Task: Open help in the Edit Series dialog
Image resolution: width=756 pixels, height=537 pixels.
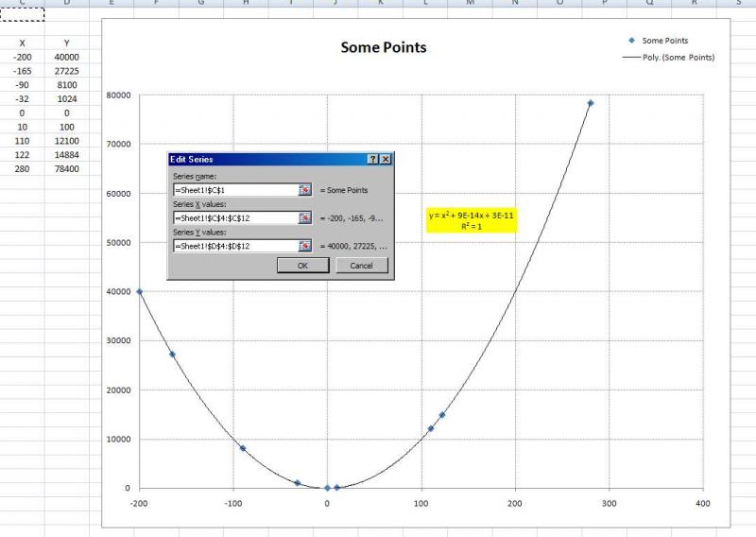Action: click(372, 160)
